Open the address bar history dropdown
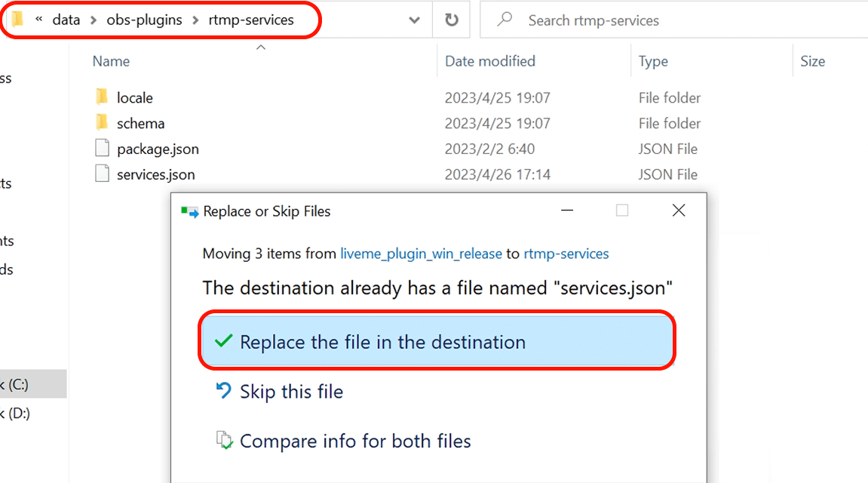 pos(414,20)
